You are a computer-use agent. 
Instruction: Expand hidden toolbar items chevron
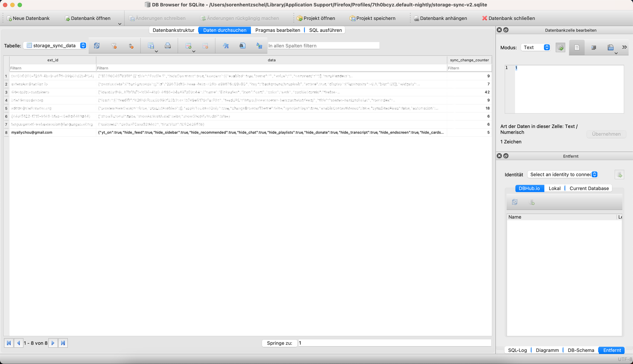pyautogui.click(x=624, y=47)
